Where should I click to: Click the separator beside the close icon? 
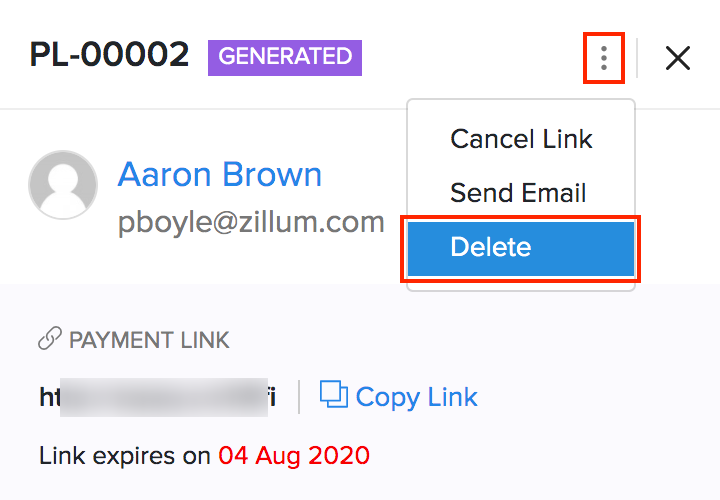tap(638, 58)
